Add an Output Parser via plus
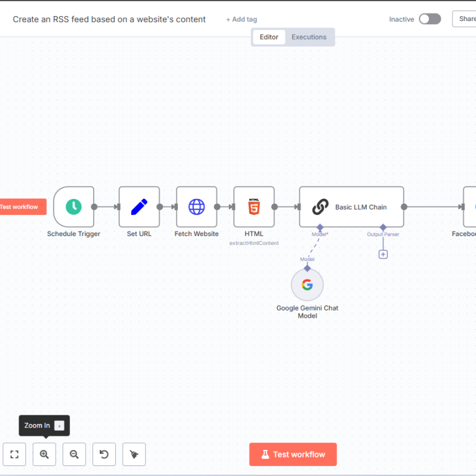This screenshot has height=476, width=476. pos(383,254)
